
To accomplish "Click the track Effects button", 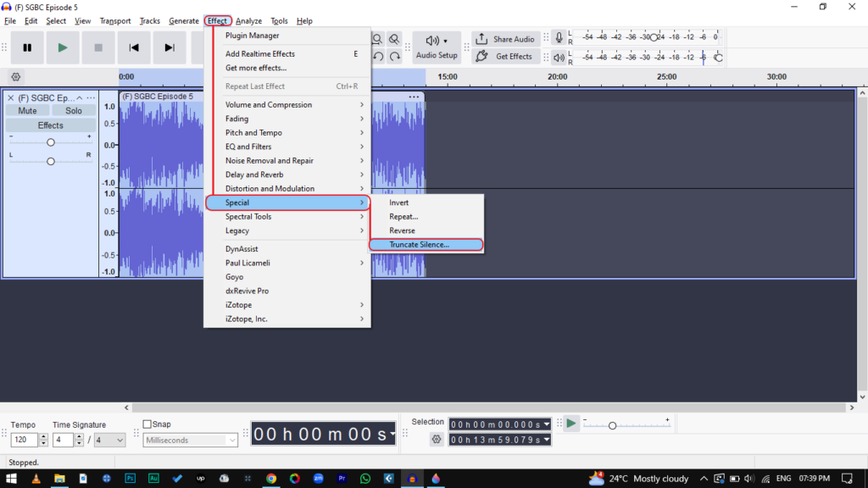I will tap(50, 125).
